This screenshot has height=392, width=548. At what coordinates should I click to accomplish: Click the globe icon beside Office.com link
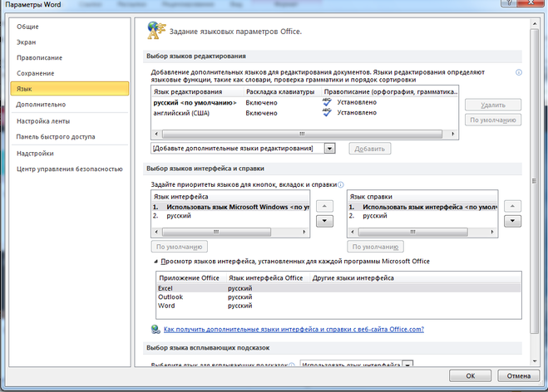click(x=156, y=329)
